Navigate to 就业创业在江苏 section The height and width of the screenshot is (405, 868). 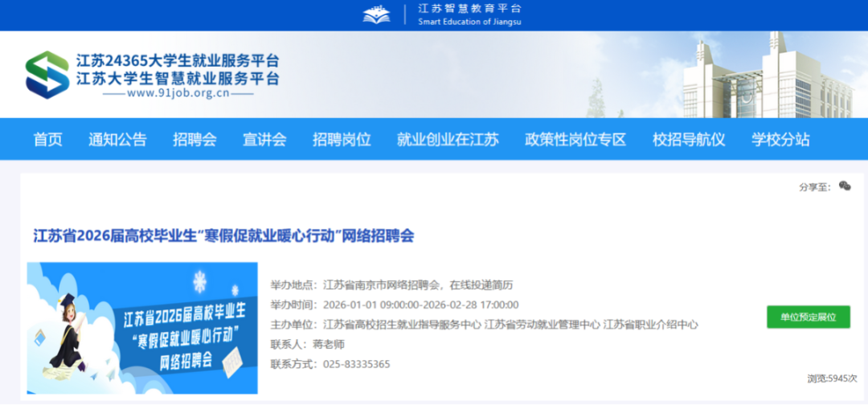(x=448, y=139)
